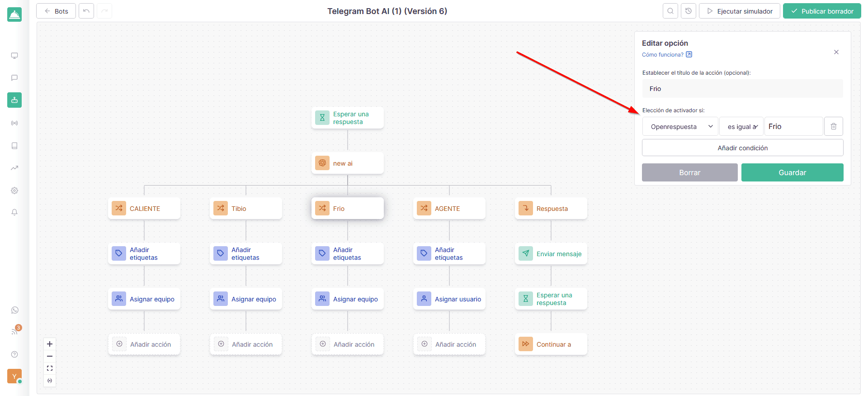Open the broadcast icon in sidebar
Screen dimensions: 868x396
[x=14, y=123]
